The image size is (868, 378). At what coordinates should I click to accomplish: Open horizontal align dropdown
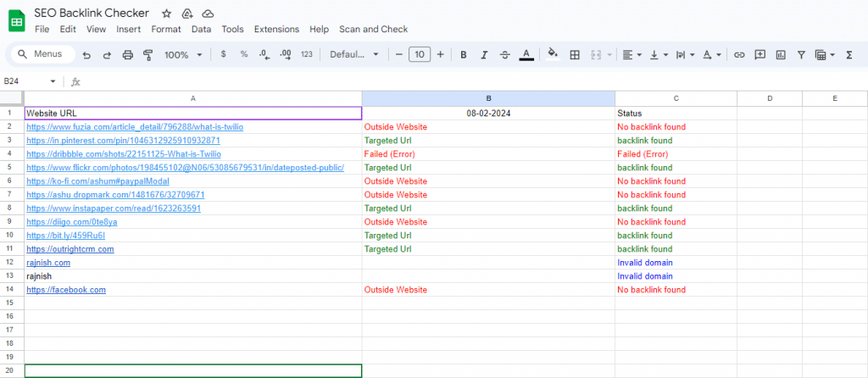[x=632, y=54]
